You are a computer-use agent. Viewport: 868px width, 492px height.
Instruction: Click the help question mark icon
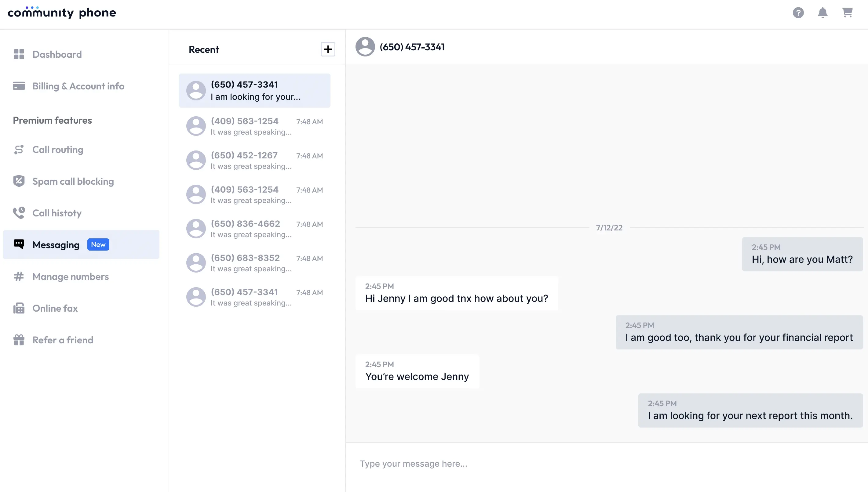pyautogui.click(x=798, y=13)
